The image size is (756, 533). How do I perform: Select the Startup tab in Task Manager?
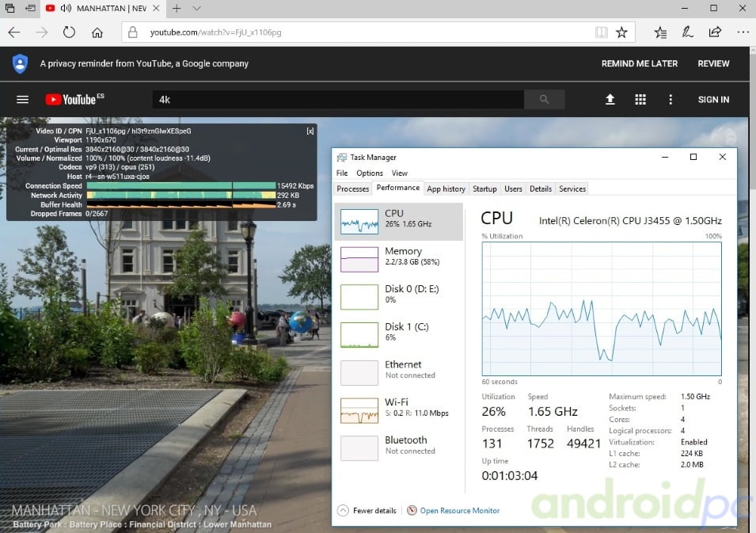click(x=484, y=189)
